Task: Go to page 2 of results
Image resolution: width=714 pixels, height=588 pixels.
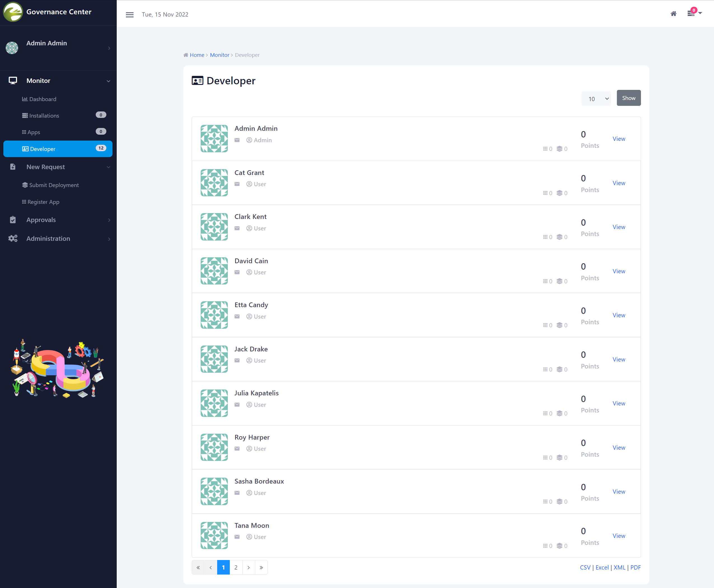Action: click(x=236, y=567)
